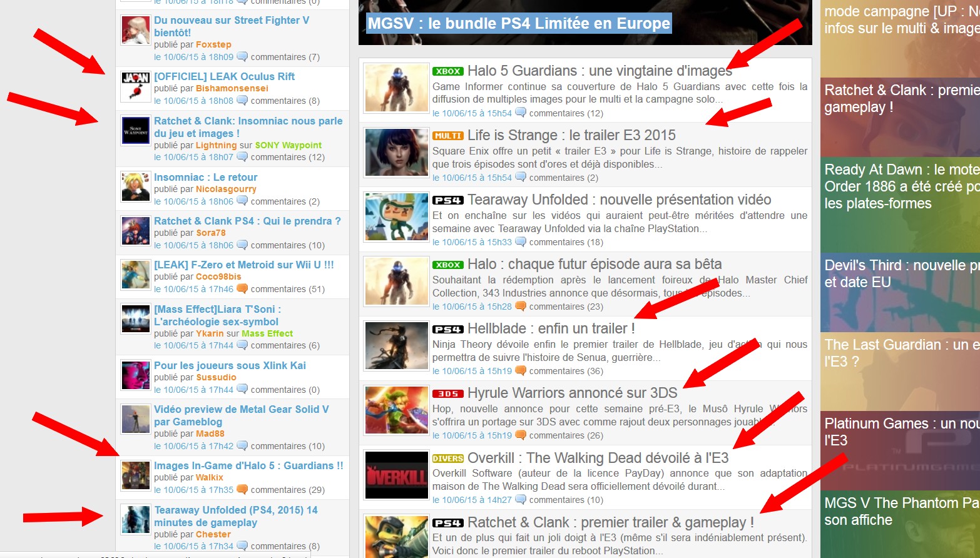Click orange comment bubble for Hyrule Warriors article

pos(521,435)
